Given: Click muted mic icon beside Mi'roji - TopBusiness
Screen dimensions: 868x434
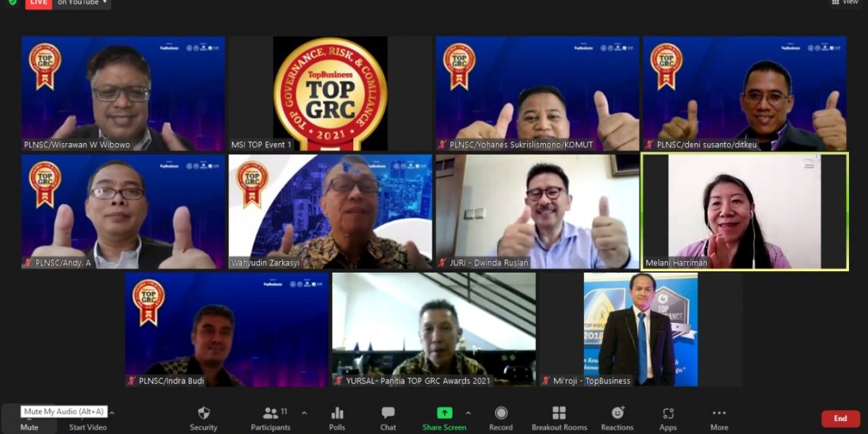Looking at the screenshot, I should pos(547,380).
